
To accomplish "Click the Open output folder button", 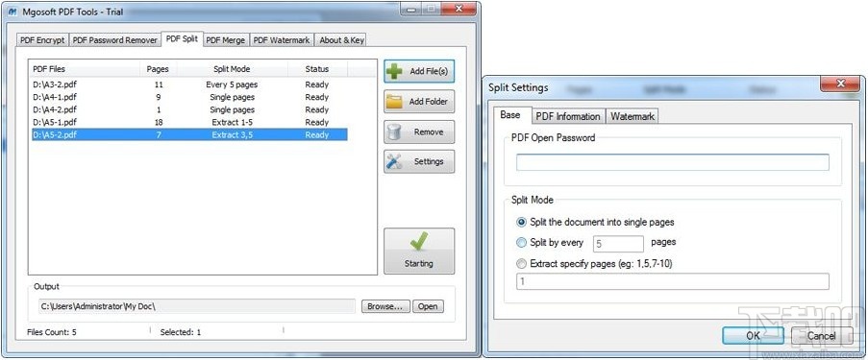I will 428,306.
